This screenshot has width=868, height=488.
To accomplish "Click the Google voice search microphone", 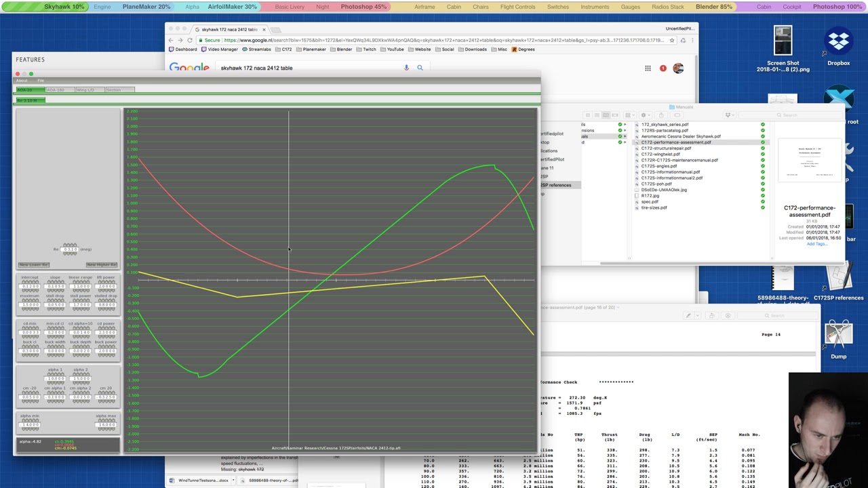I will coord(406,68).
